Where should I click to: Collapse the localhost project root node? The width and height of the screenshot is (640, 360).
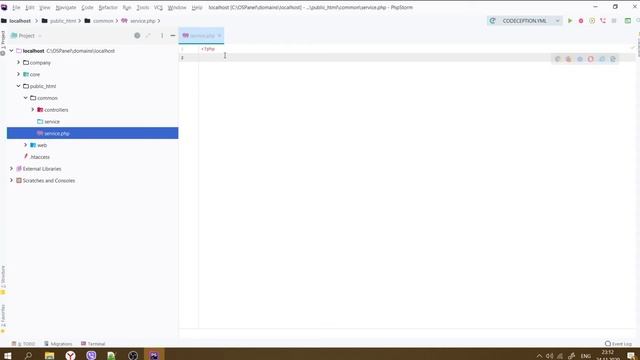click(x=11, y=51)
